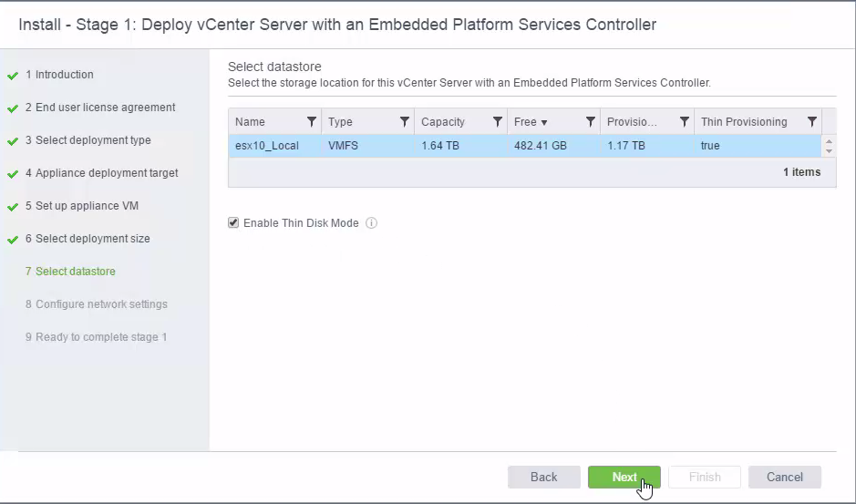Click the 482.41 GB free cell

pos(553,146)
